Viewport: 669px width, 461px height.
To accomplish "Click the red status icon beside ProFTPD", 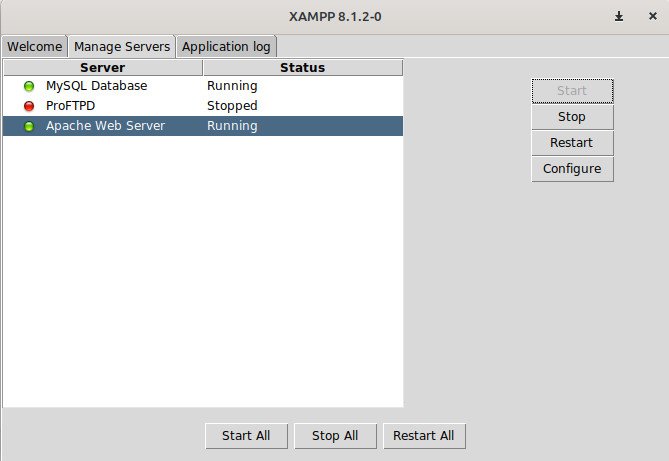I will 29,106.
